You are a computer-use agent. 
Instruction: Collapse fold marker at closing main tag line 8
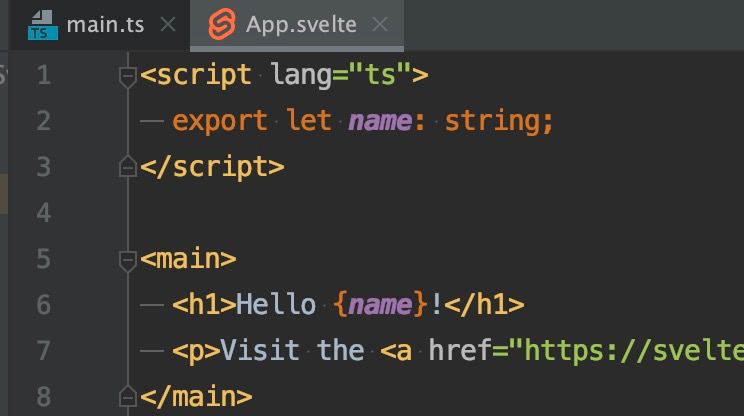[128, 397]
